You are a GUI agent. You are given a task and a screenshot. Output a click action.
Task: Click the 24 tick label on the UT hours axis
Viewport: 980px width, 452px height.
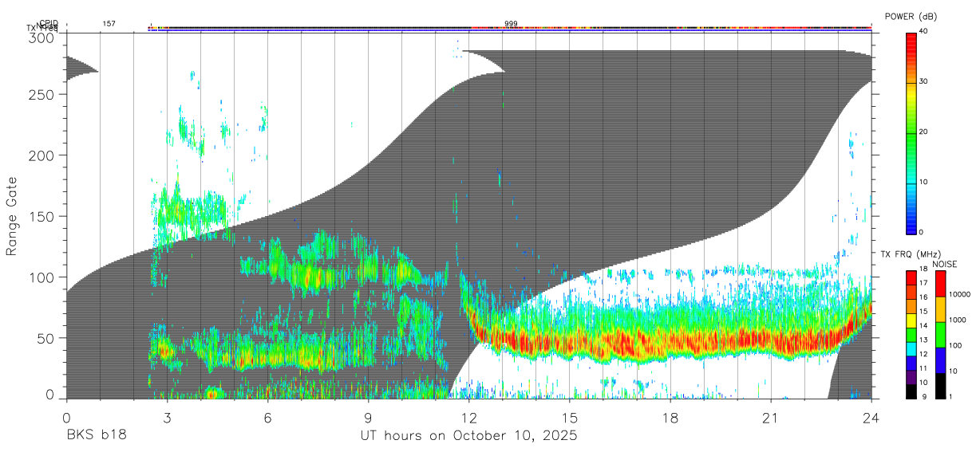871,417
